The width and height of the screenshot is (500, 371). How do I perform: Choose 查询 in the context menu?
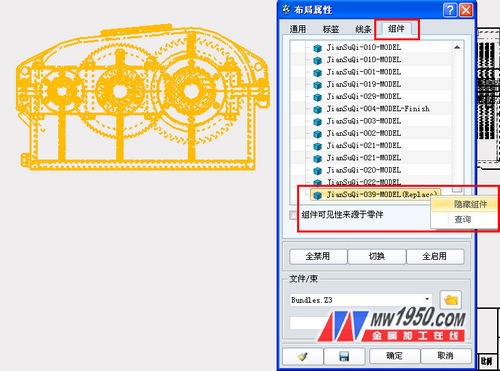[x=463, y=220]
